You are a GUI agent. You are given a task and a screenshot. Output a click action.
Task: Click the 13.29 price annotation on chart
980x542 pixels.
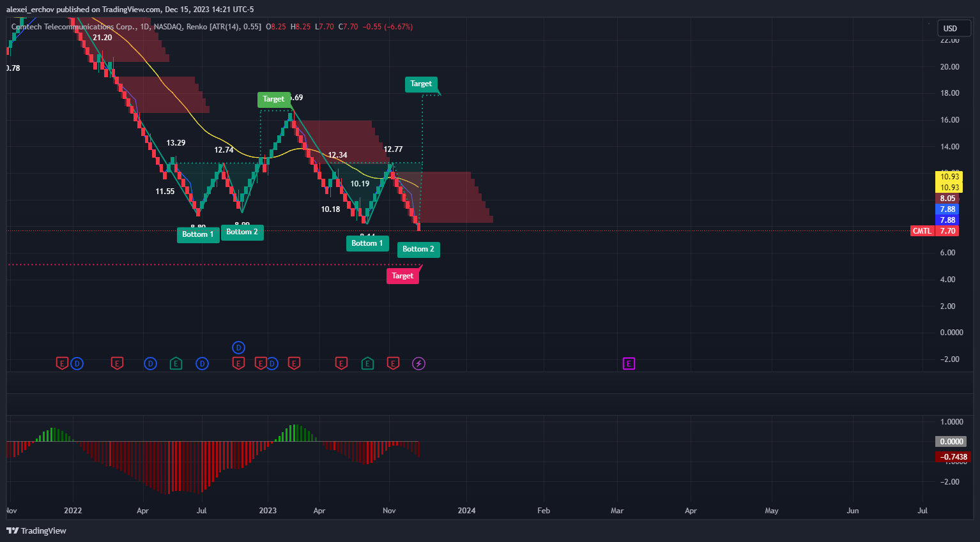click(x=176, y=143)
